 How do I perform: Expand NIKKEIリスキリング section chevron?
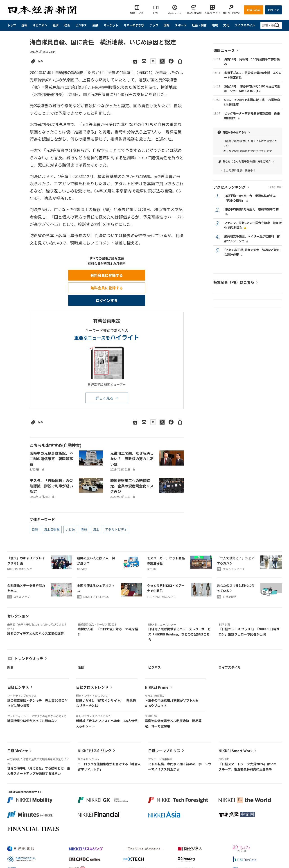[114, 751]
